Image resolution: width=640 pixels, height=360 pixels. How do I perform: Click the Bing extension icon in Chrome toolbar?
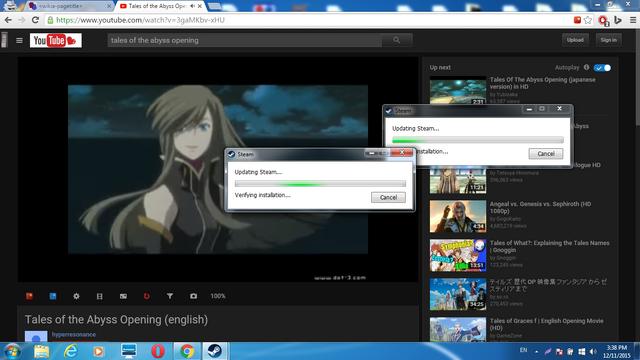[x=618, y=20]
